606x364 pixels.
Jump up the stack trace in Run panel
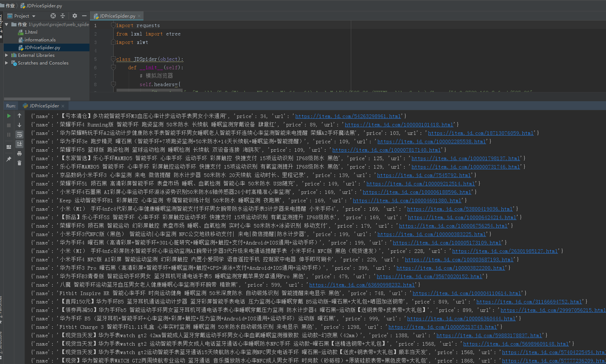click(x=19, y=116)
